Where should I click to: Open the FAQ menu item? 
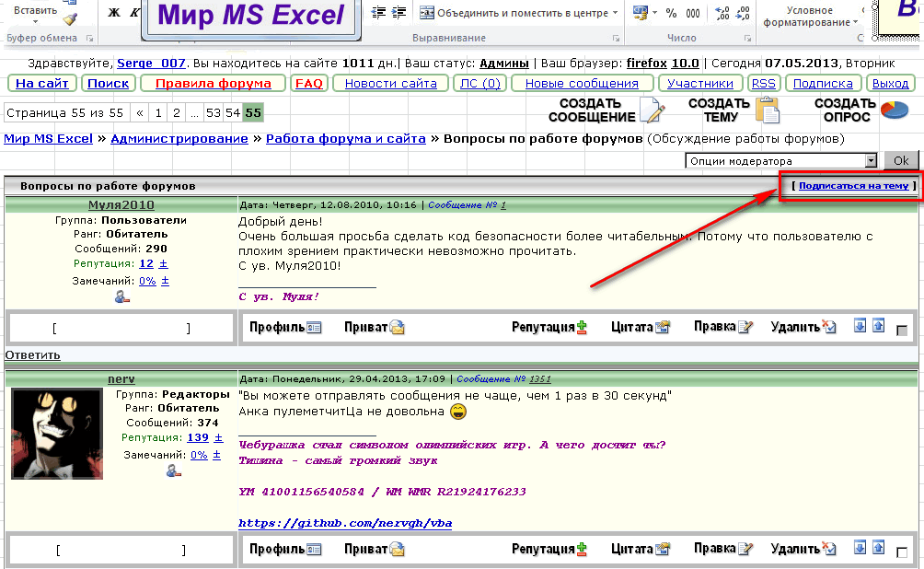point(309,83)
